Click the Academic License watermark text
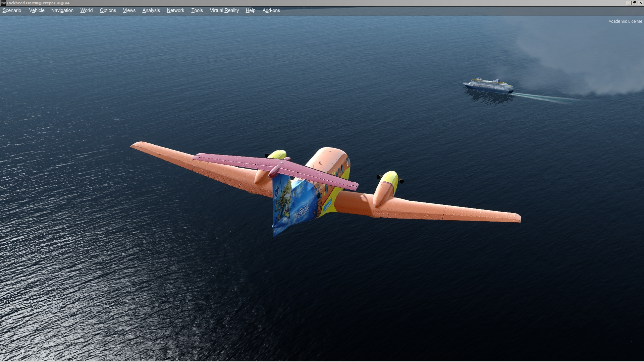 pos(625,21)
